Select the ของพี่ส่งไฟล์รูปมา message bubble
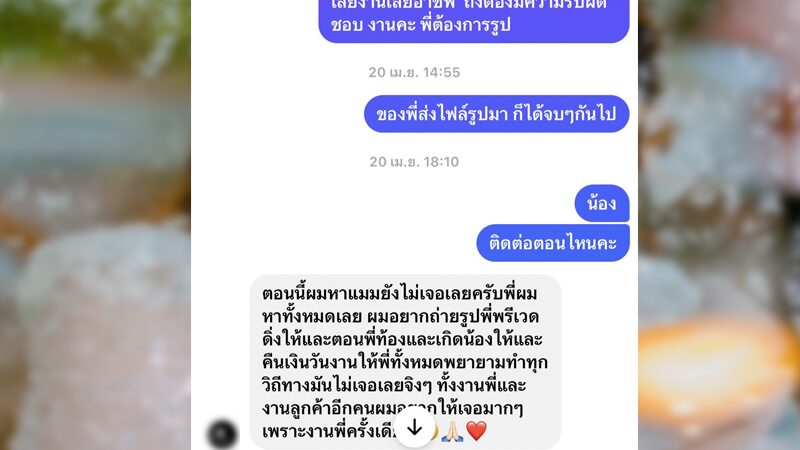The image size is (800, 450). tap(496, 114)
